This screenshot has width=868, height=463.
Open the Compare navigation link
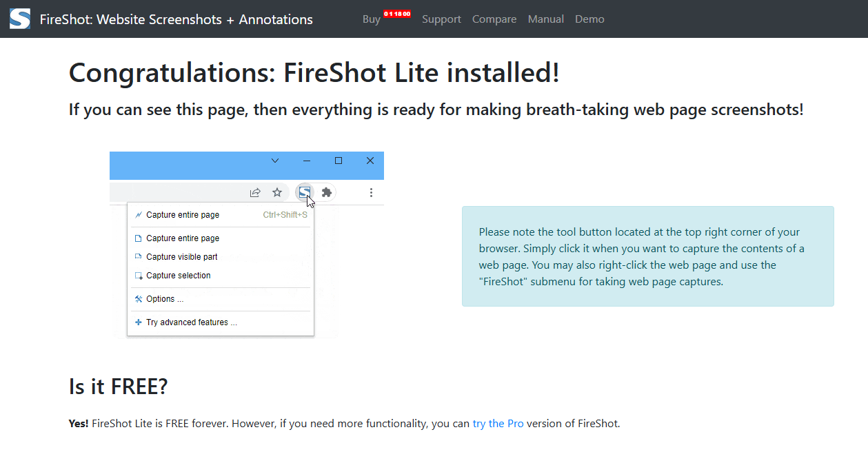click(494, 19)
